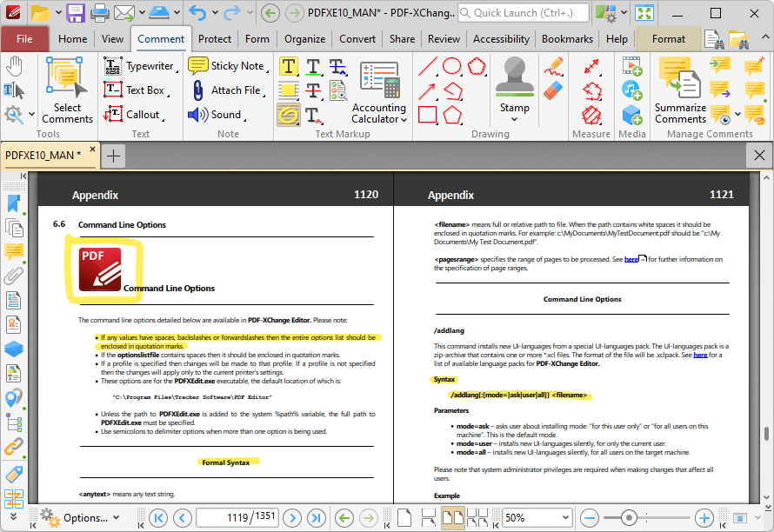Toggle two pages facing layout
This screenshot has height=532, width=774.
[452, 518]
